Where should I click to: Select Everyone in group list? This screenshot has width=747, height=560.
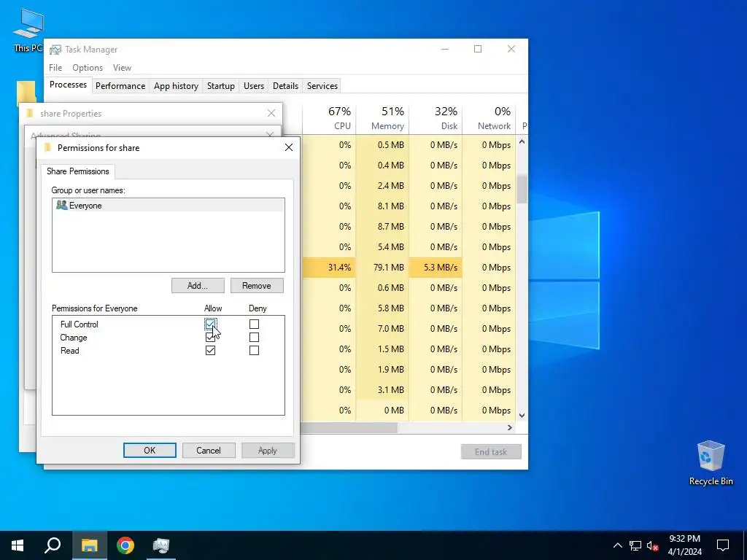pos(169,205)
